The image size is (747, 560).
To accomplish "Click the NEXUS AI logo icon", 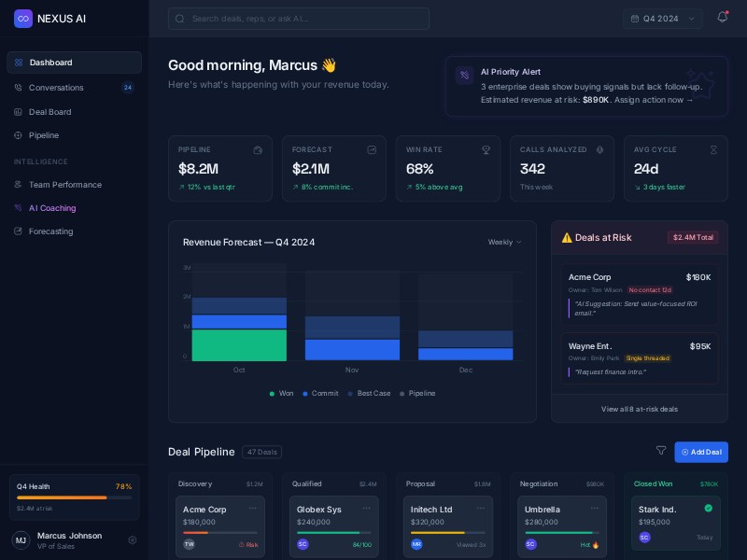I will pos(23,18).
